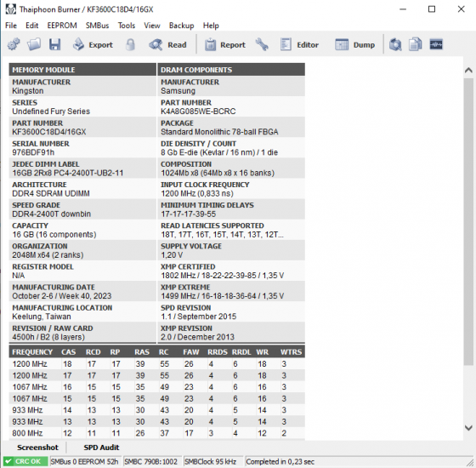Click the vertical scrollbar thumb
Screen dimensions: 476x468
click(468, 221)
